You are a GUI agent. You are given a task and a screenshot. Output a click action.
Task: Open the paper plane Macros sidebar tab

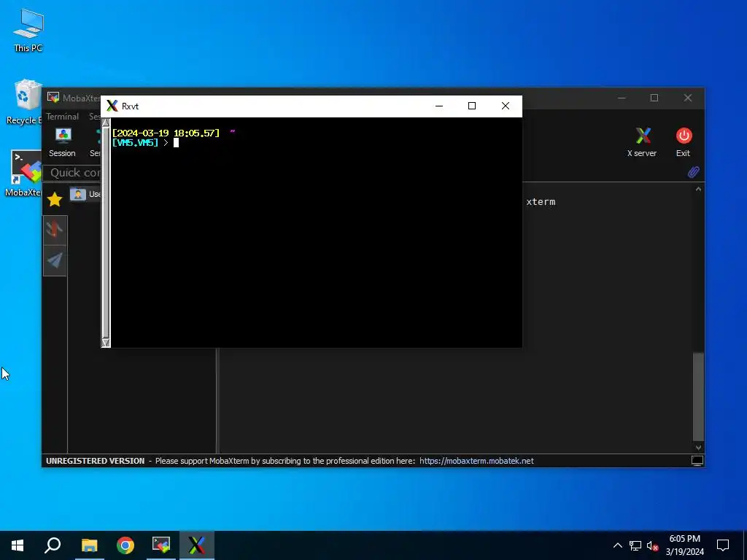coord(55,260)
